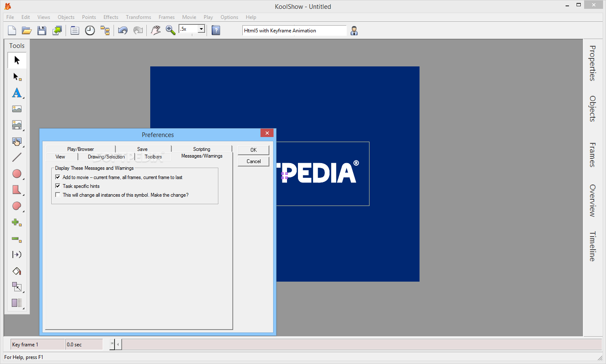This screenshot has width=606, height=364.
Task: Close the Preferences dialog with X
Action: tap(267, 133)
